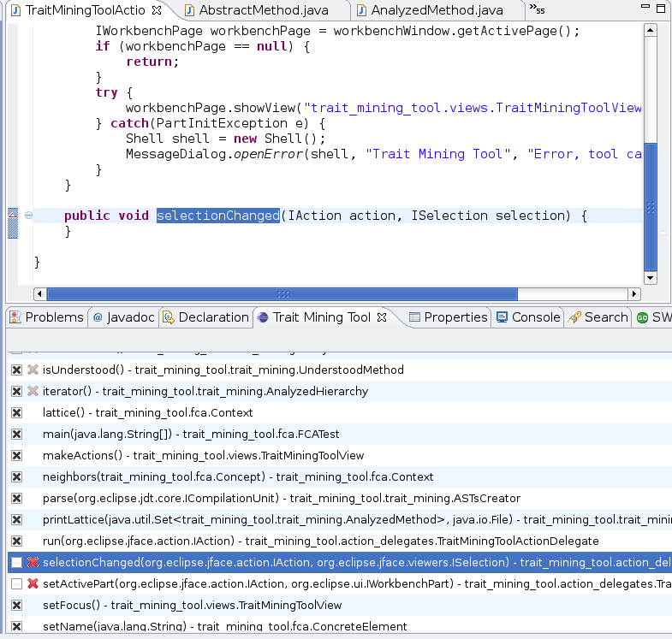Collapse the selectionChanged method fold marker
672x639 pixels.
(x=28, y=216)
